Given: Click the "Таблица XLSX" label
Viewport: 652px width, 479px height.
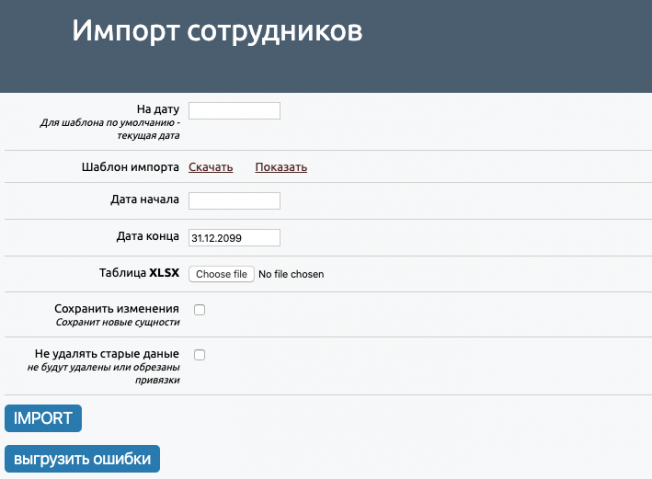Looking at the screenshot, I should click(139, 273).
